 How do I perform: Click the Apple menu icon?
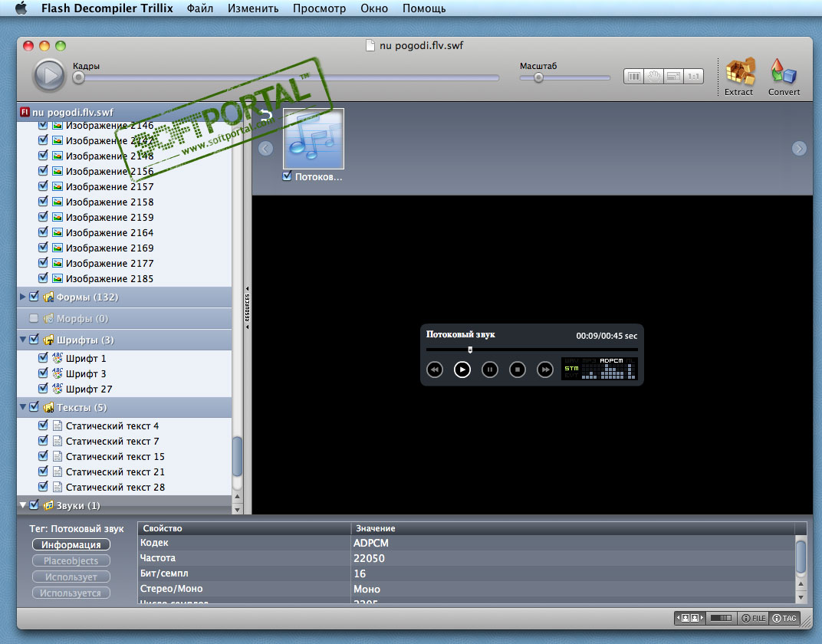coord(21,8)
